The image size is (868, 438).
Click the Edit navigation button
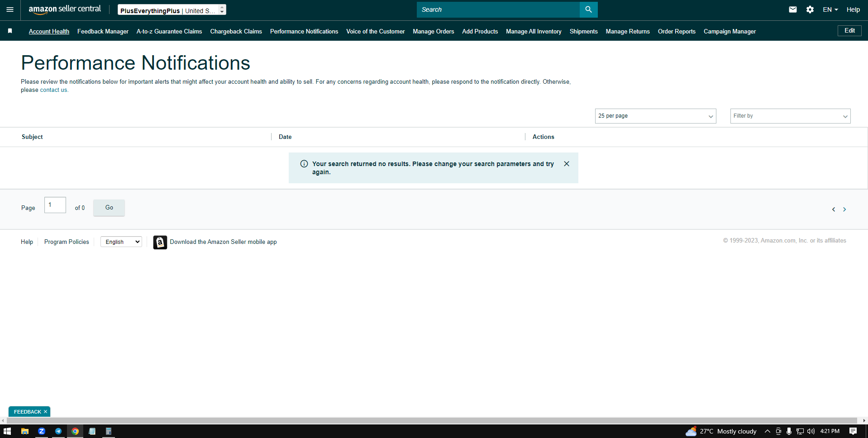[x=849, y=30]
